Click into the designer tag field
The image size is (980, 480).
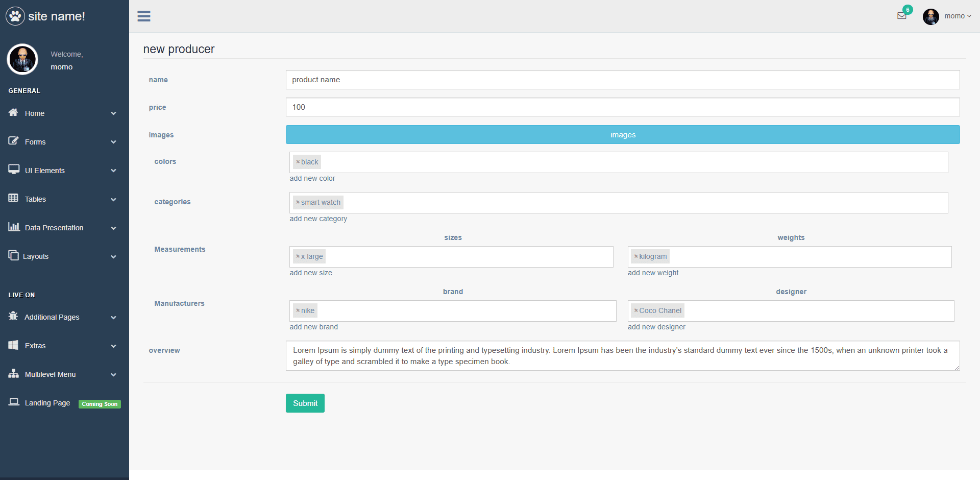(791, 311)
